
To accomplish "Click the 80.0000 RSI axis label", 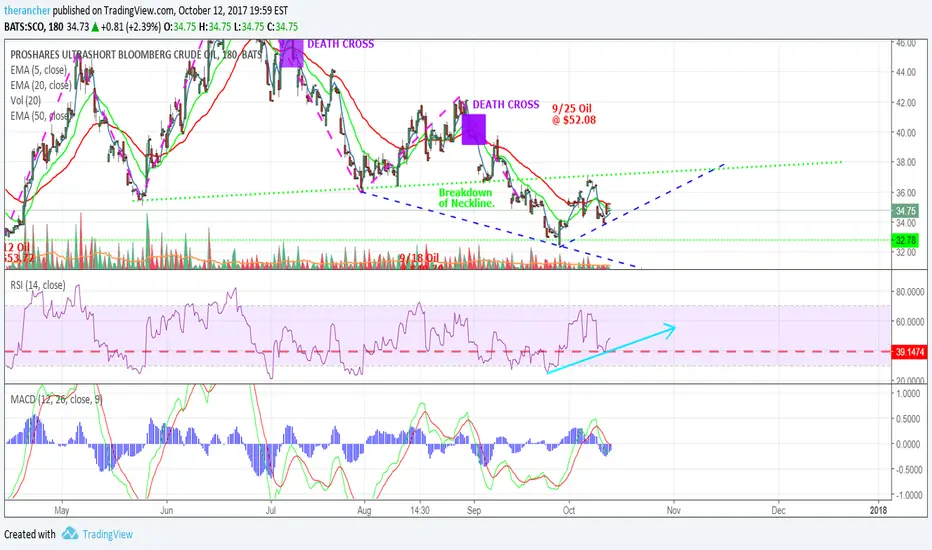I will click(910, 292).
